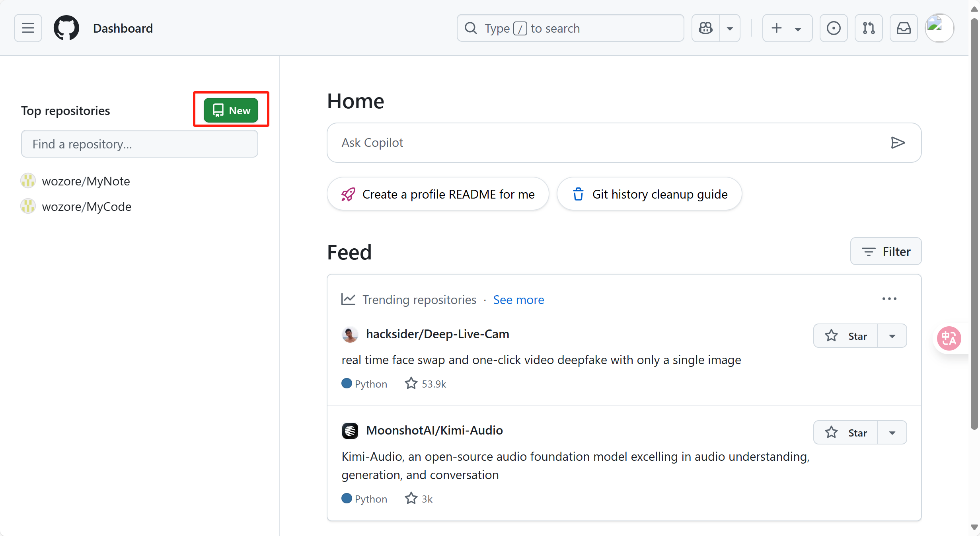980x536 pixels.
Task: Open the plus Create new dropdown
Action: coord(787,28)
